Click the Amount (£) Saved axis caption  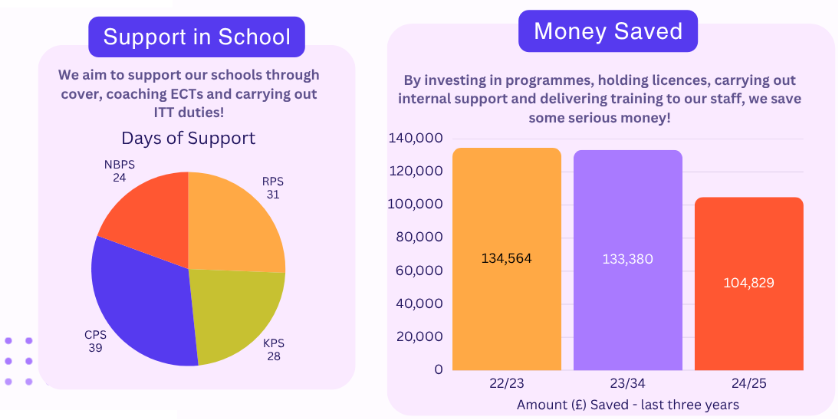pyautogui.click(x=627, y=404)
